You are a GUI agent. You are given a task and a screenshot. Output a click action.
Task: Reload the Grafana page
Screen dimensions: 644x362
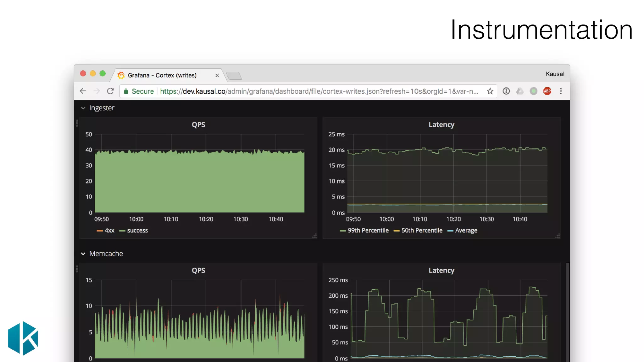tap(110, 91)
